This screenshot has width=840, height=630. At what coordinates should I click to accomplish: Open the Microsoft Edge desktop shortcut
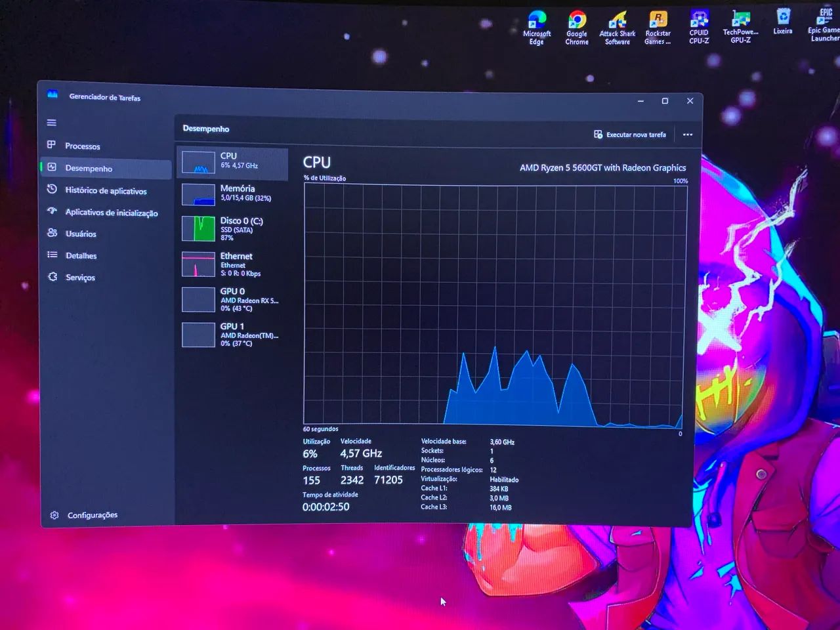[x=537, y=28]
